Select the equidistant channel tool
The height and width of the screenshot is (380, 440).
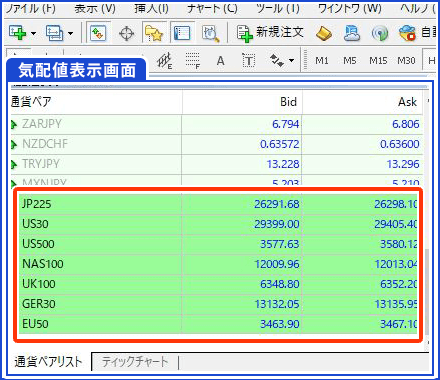tap(165, 61)
